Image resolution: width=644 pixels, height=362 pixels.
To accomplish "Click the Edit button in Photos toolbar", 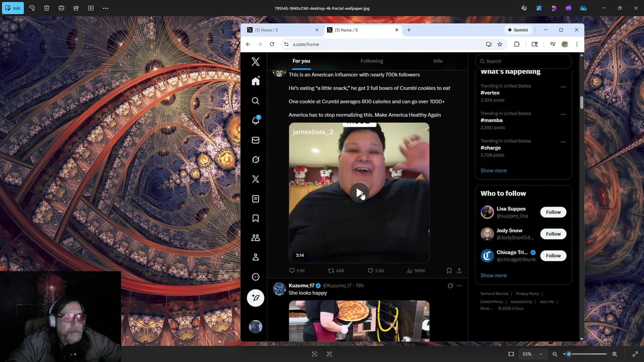I will [13, 8].
